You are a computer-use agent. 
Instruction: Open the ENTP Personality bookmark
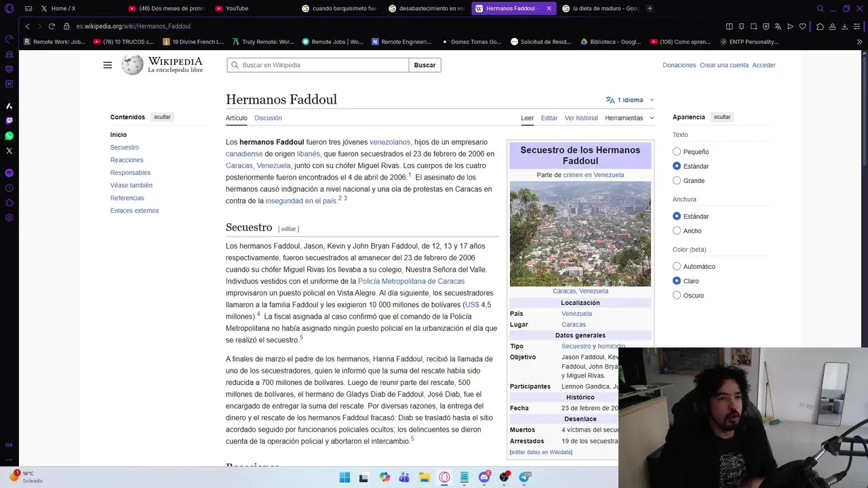(x=748, y=41)
